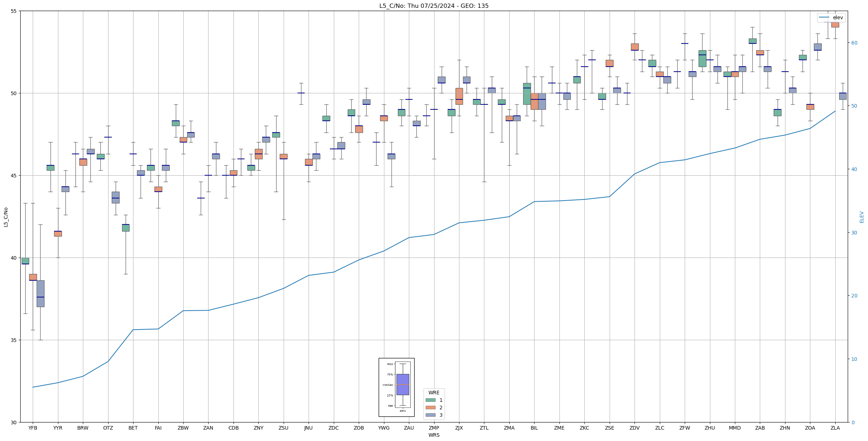Image resolution: width=868 pixels, height=441 pixels.
Task: Click the ZAU station label
Action: click(x=409, y=428)
